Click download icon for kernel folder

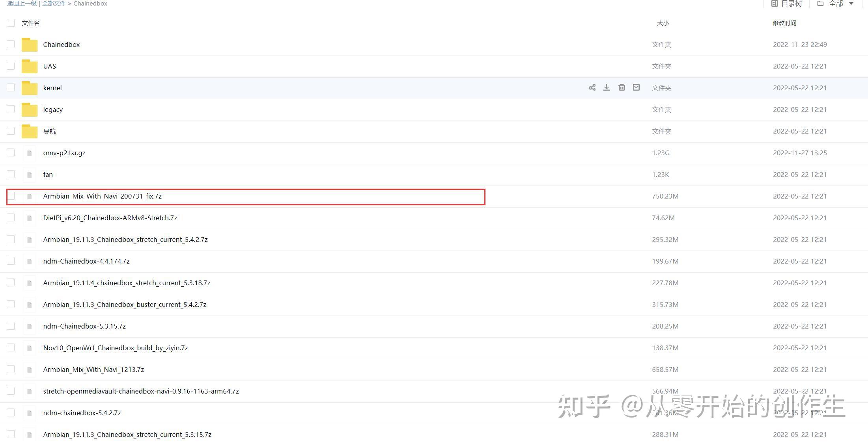point(607,87)
